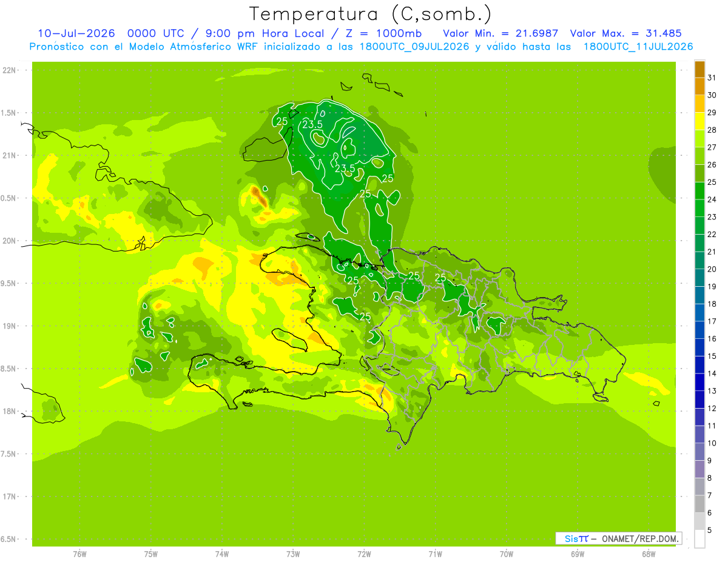Image resolution: width=728 pixels, height=562 pixels.
Task: Click the "Valor Min. = 21.6987" value
Action: [500, 33]
